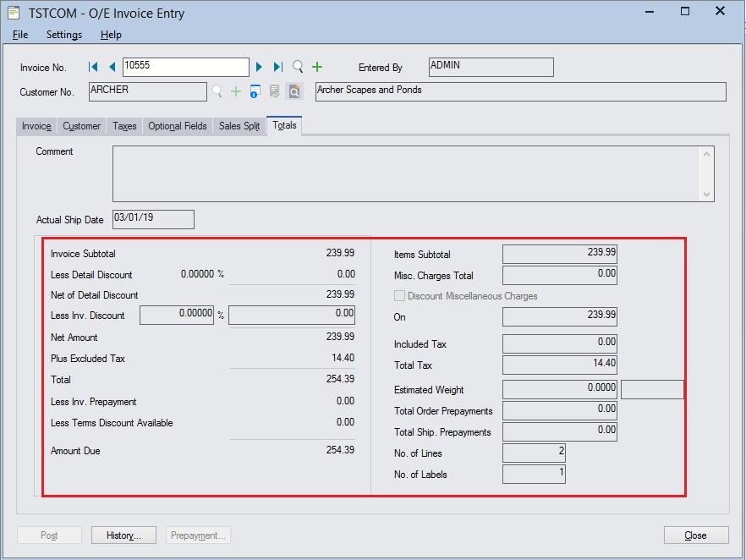The width and height of the screenshot is (746, 560).
Task: Click the Misc. Charges Total field
Action: click(560, 276)
